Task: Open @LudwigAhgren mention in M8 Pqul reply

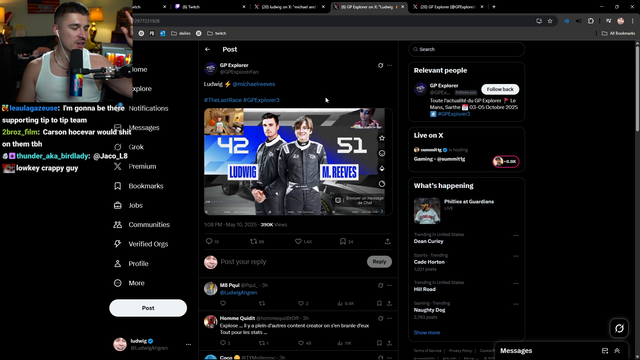Action: coord(238,293)
